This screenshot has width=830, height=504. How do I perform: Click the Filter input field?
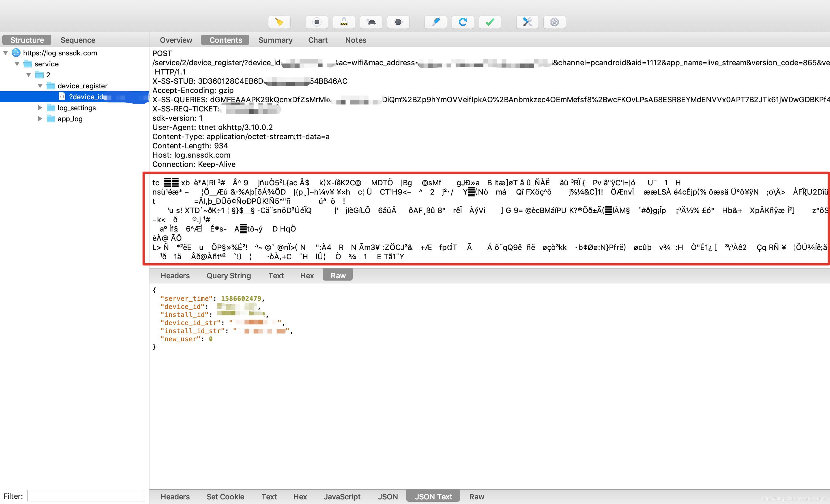click(x=86, y=496)
